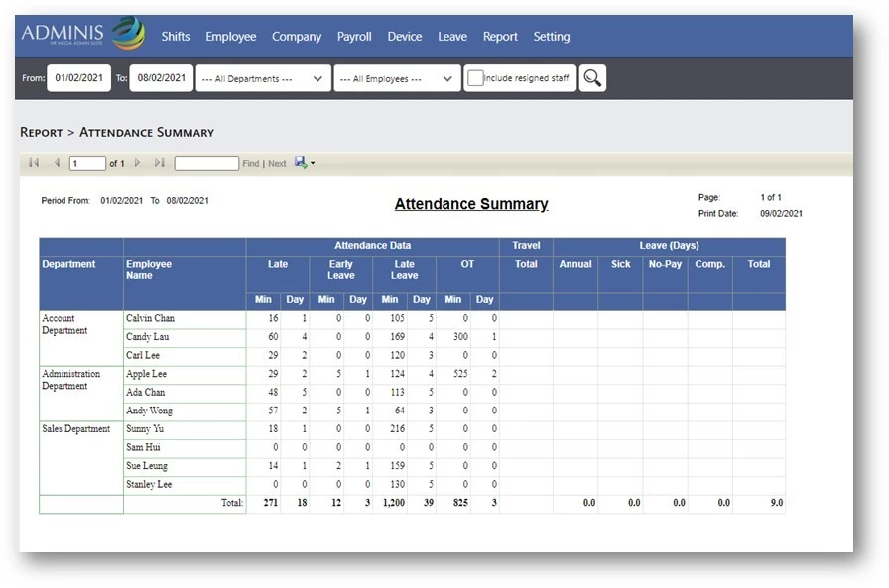The width and height of the screenshot is (889, 588).
Task: Click the Total row label
Action: pos(232,503)
